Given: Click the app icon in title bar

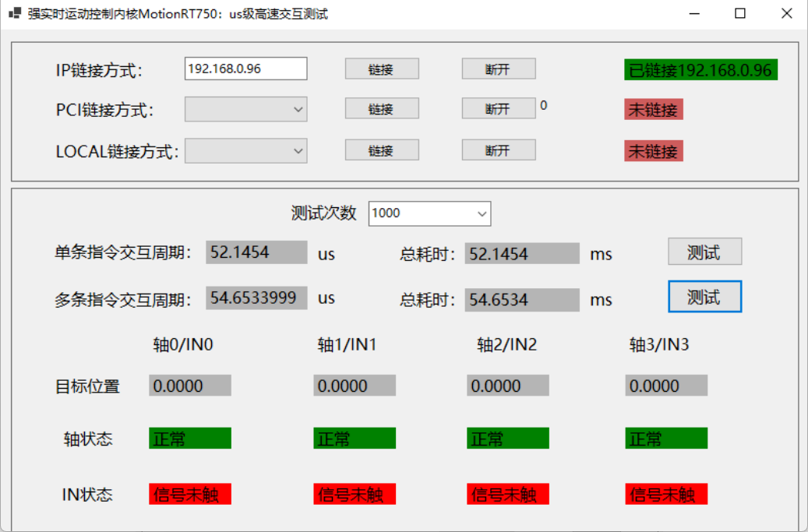Looking at the screenshot, I should [15, 13].
